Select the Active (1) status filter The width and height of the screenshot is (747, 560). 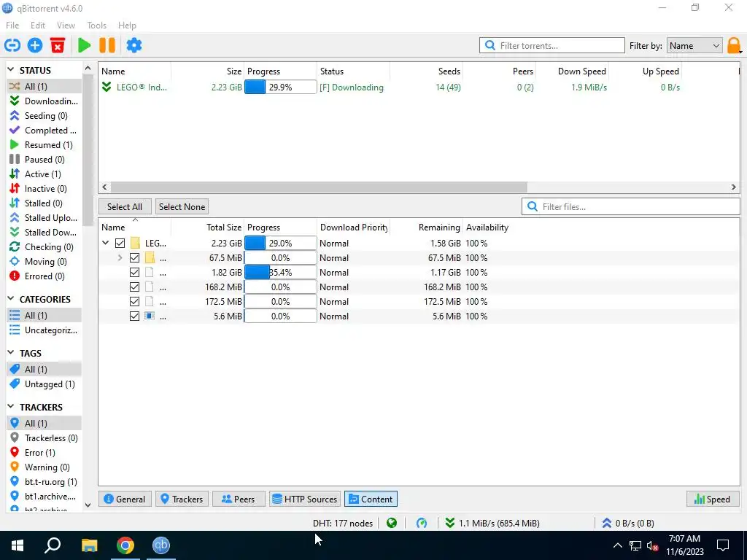(44, 174)
